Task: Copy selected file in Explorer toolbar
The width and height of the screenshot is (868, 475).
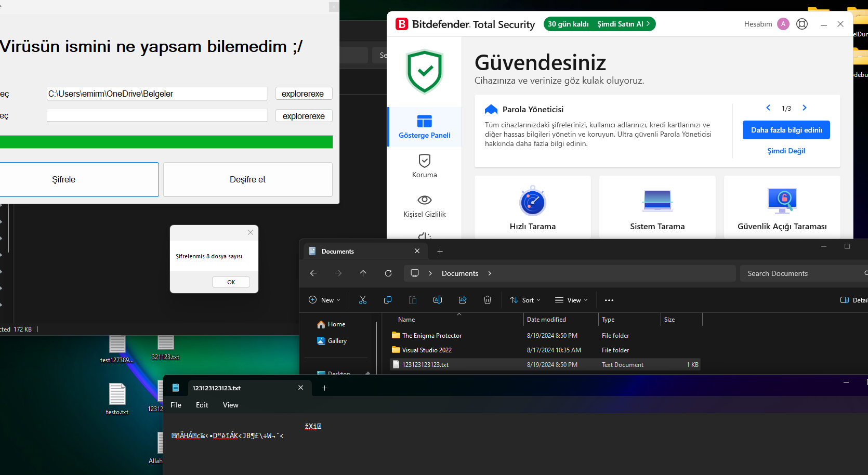Action: 388,300
